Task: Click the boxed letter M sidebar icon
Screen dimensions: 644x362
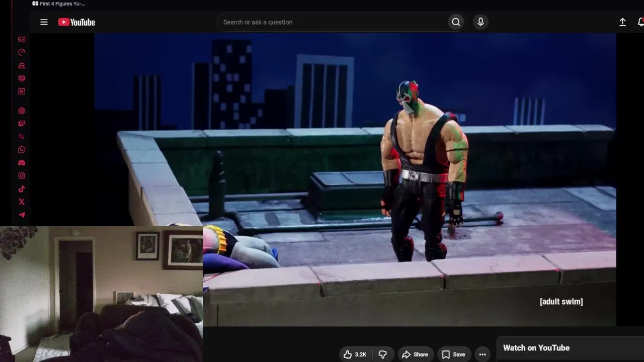Action: (x=22, y=92)
